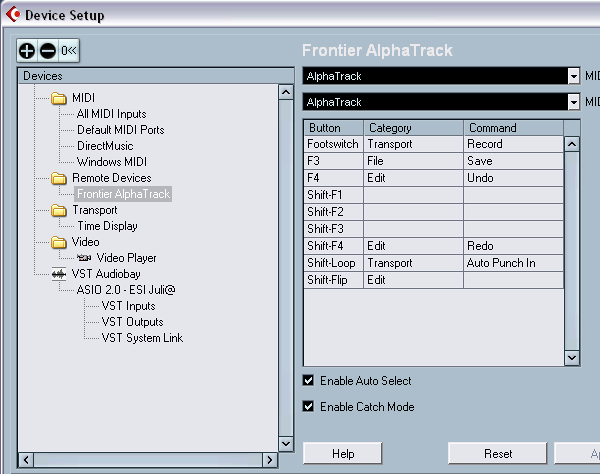Click File category in F3 row
This screenshot has height=474, width=600.
pyautogui.click(x=413, y=161)
